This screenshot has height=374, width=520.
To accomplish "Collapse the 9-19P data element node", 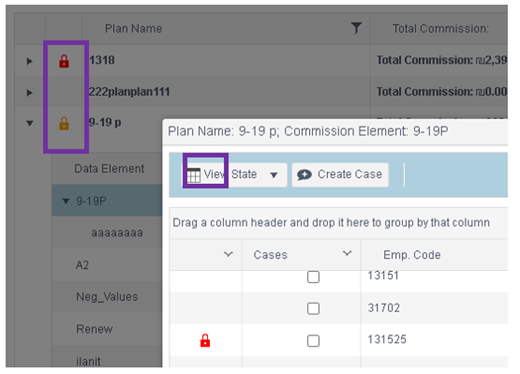I will 66,201.
